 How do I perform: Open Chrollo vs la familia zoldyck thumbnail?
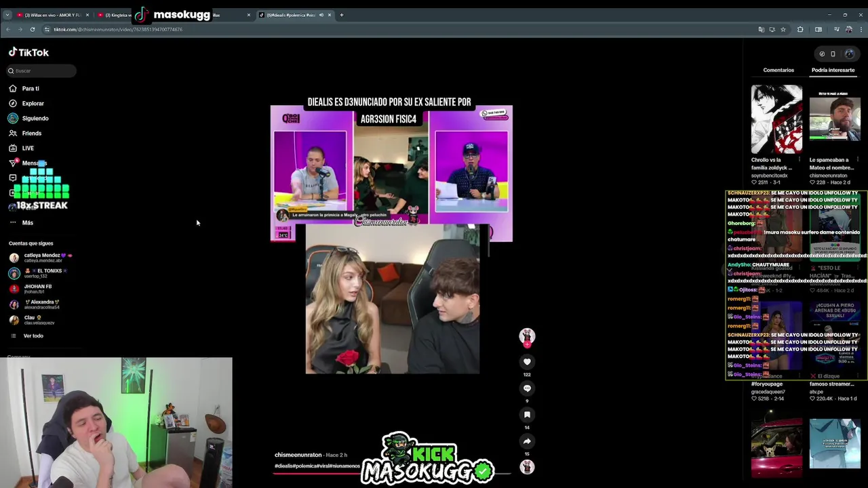[x=776, y=119]
